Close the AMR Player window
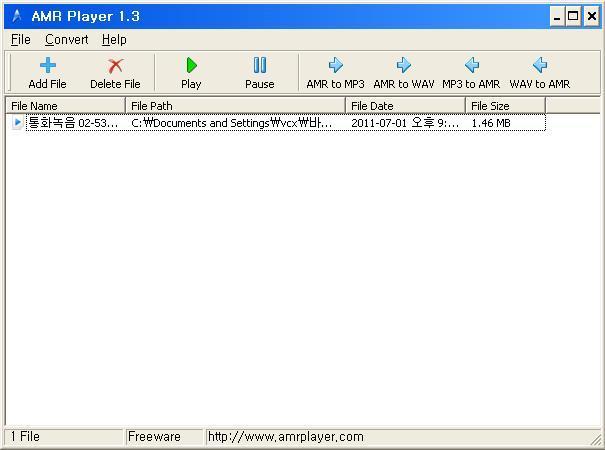Image resolution: width=605 pixels, height=450 pixels. [x=591, y=17]
